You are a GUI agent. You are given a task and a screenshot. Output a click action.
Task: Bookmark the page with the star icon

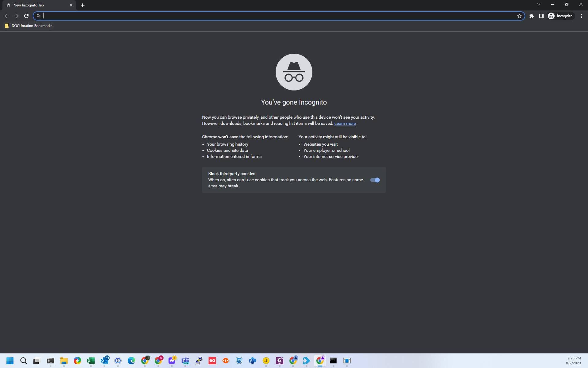click(x=520, y=16)
